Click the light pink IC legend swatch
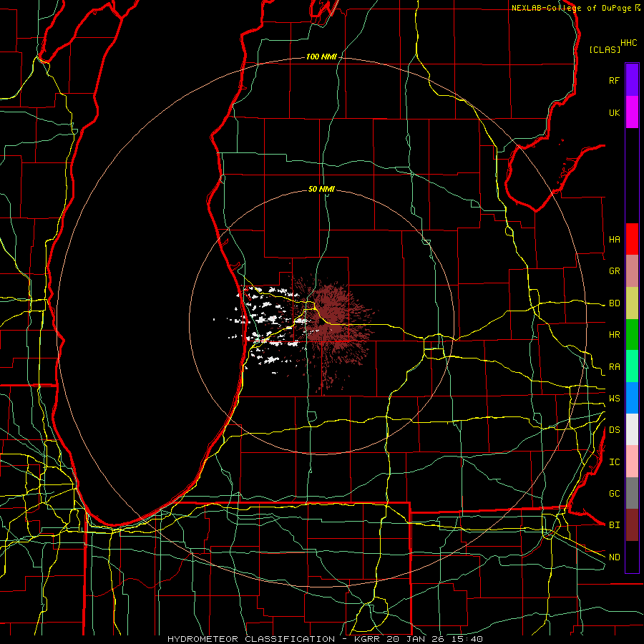 coord(632,462)
